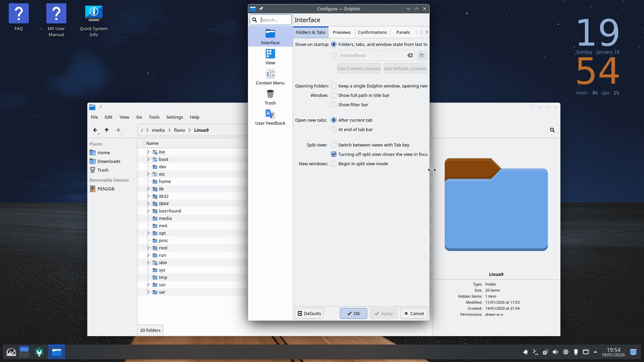
Task: Navigate back with the back arrow
Action: [x=95, y=130]
